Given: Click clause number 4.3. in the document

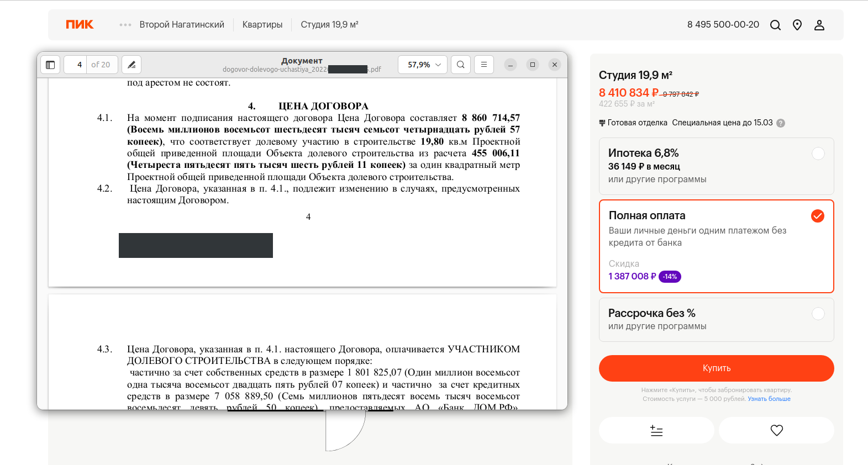Looking at the screenshot, I should [x=104, y=349].
